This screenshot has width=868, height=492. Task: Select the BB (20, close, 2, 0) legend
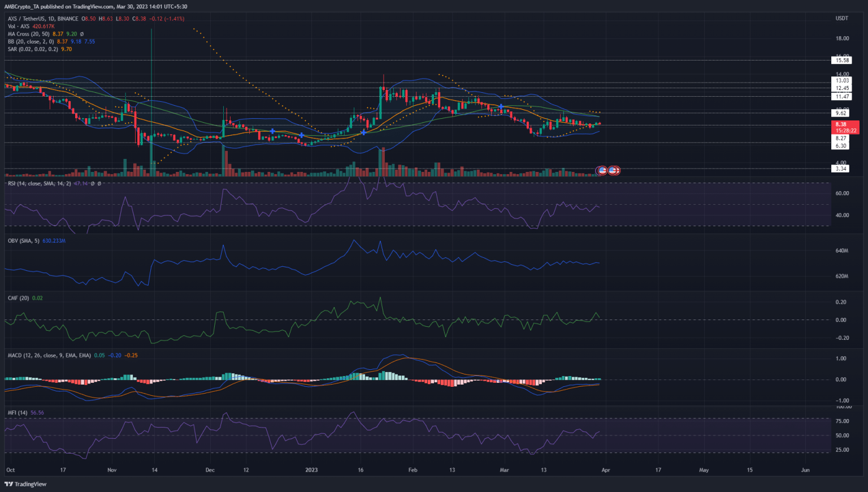[x=31, y=42]
